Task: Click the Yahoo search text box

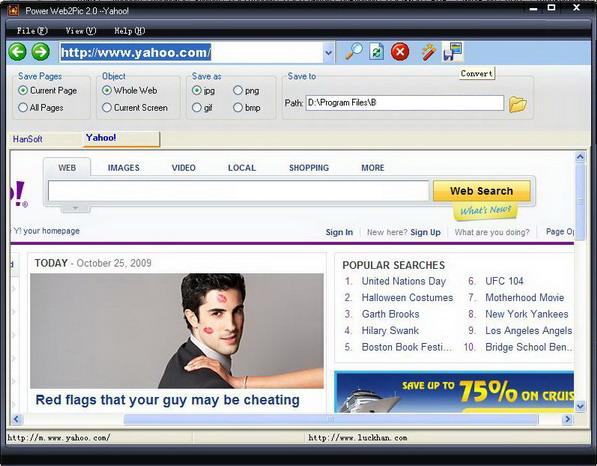Action: pos(238,191)
